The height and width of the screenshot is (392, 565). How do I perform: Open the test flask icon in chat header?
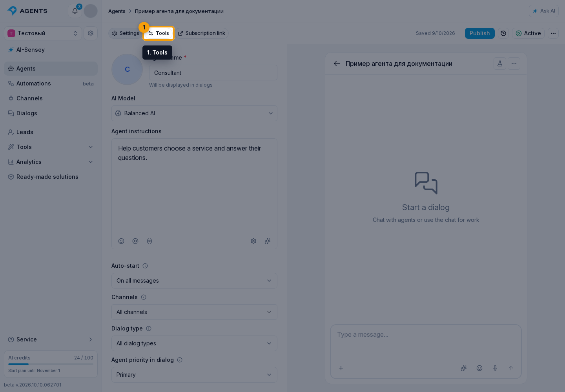500,64
